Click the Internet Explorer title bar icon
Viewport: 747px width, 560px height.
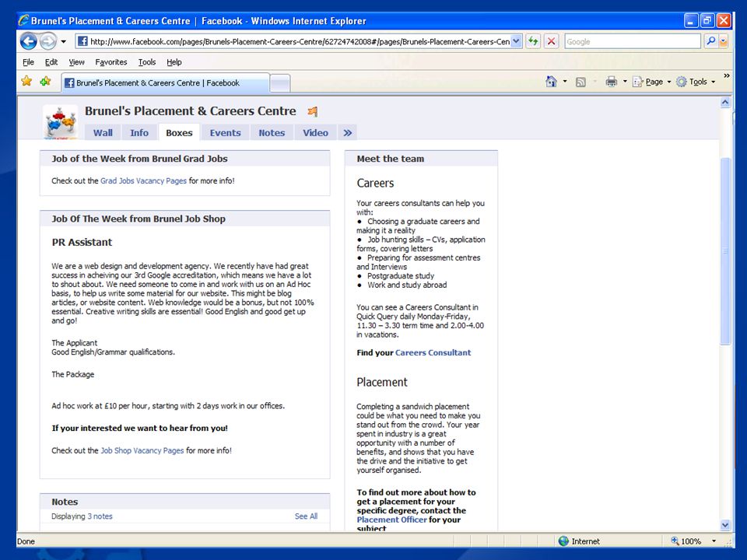click(23, 21)
